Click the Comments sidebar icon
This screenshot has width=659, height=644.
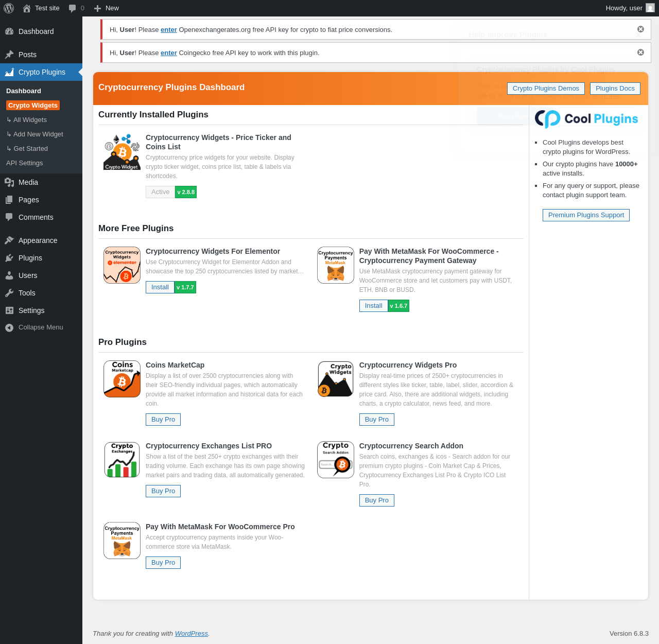click(9, 217)
